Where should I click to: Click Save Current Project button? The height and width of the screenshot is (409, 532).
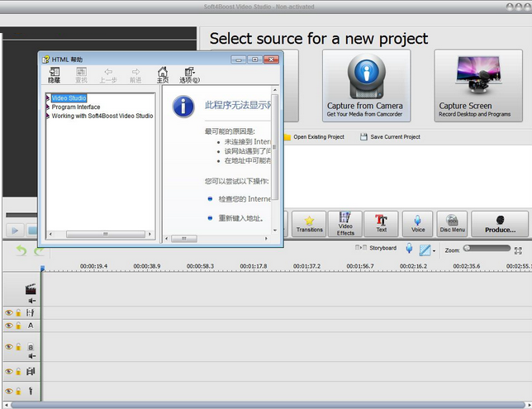pyautogui.click(x=390, y=137)
